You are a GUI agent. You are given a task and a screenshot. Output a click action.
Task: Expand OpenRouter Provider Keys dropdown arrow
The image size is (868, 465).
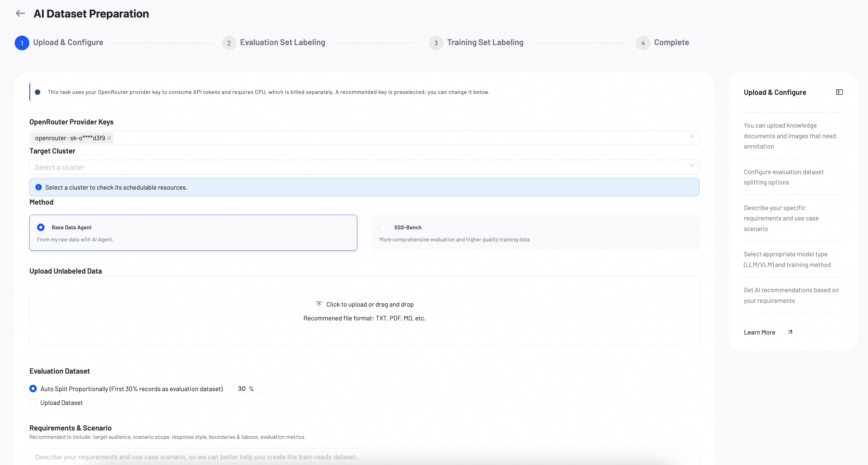(x=692, y=136)
